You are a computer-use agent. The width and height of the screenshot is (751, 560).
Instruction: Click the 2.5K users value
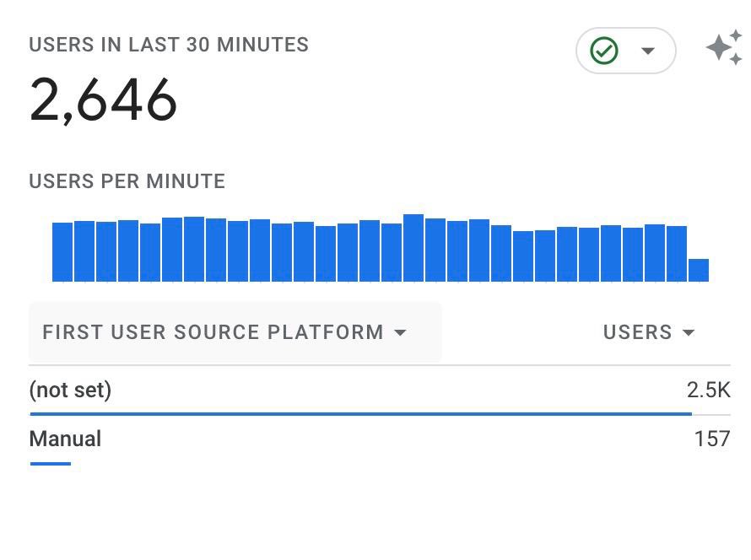708,390
